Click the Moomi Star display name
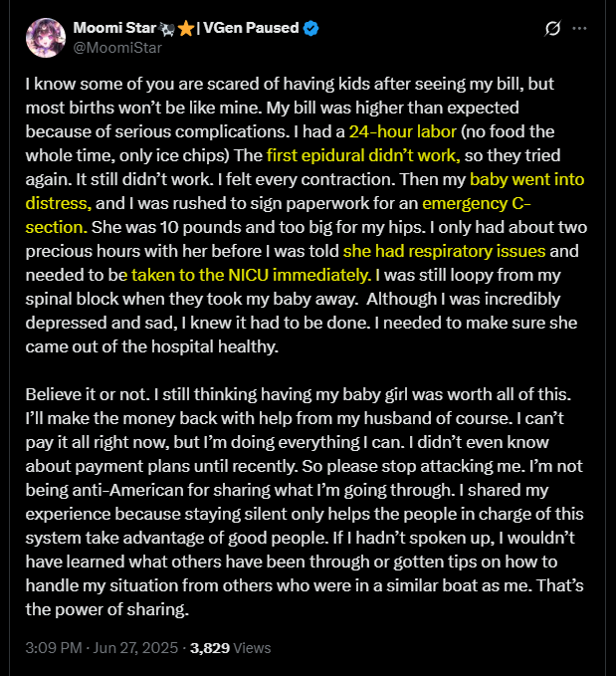 click(x=114, y=28)
